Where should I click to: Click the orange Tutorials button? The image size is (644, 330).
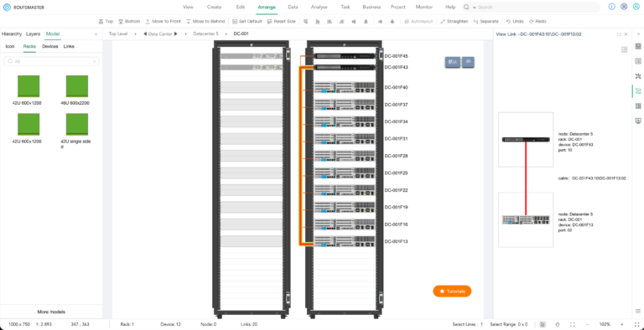pyautogui.click(x=452, y=291)
